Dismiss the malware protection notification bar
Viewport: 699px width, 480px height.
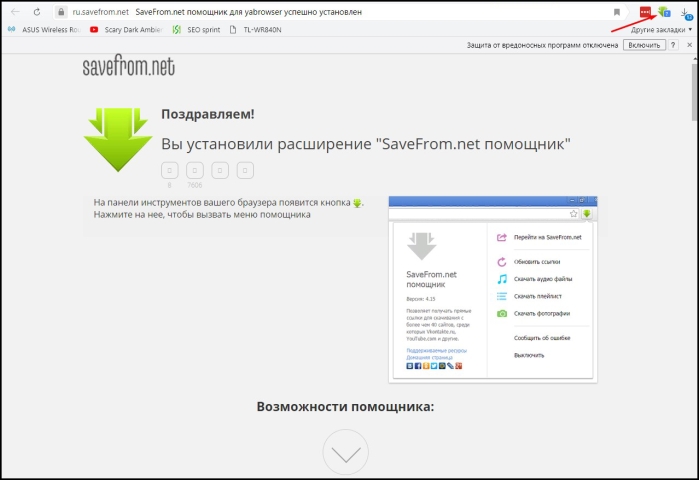coord(689,45)
